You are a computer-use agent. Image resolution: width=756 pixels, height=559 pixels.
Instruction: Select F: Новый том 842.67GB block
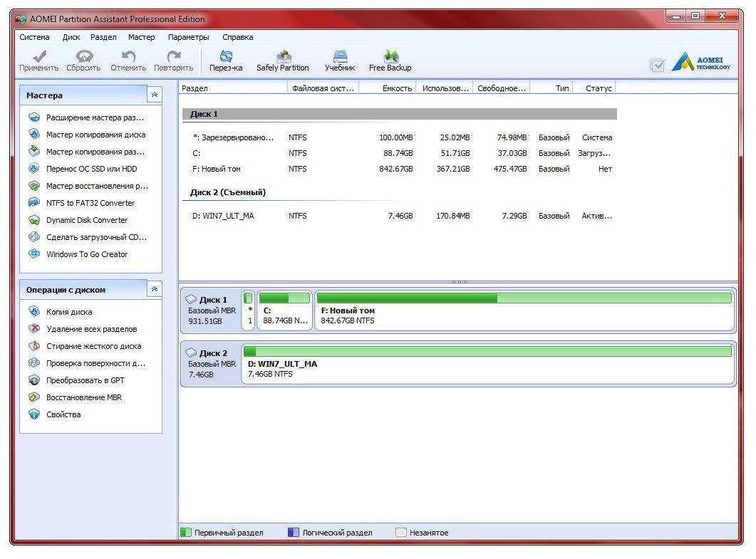pos(524,310)
